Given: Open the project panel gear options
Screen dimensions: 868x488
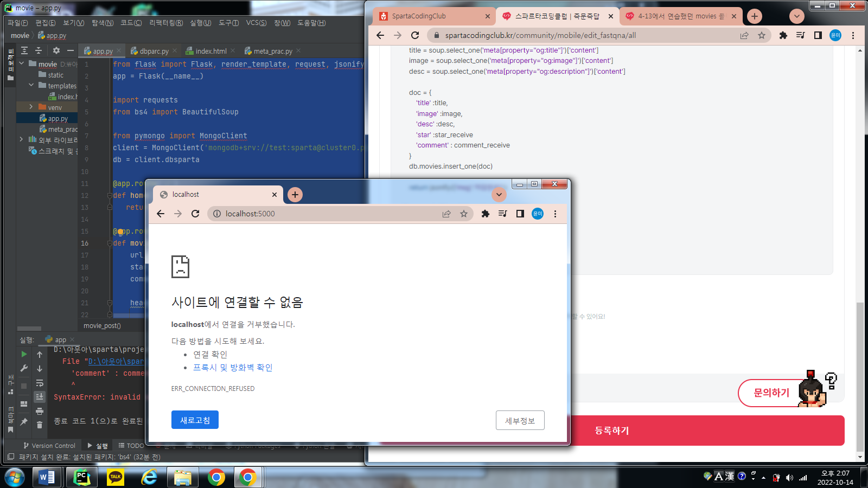Looking at the screenshot, I should pyautogui.click(x=56, y=50).
